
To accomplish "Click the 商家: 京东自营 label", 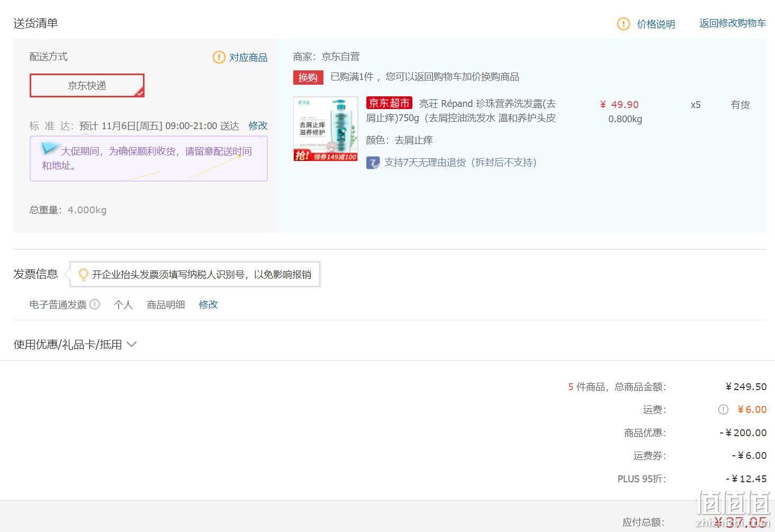I will click(327, 57).
